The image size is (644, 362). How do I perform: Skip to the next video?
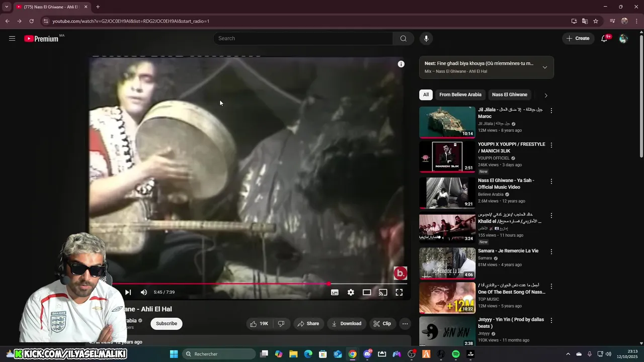tap(128, 292)
